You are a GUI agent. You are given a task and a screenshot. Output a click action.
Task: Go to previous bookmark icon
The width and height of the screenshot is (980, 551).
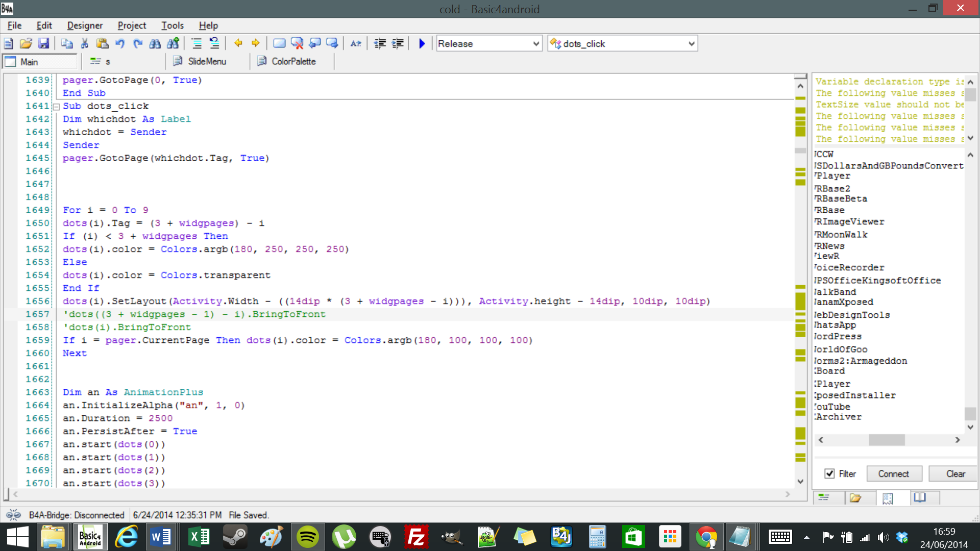(315, 43)
